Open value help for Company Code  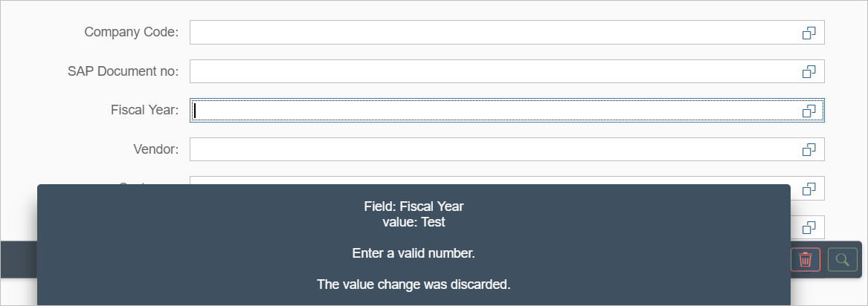(808, 33)
